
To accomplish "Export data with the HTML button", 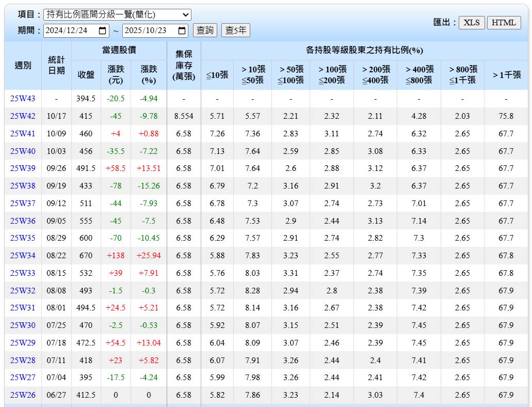I will pos(504,23).
